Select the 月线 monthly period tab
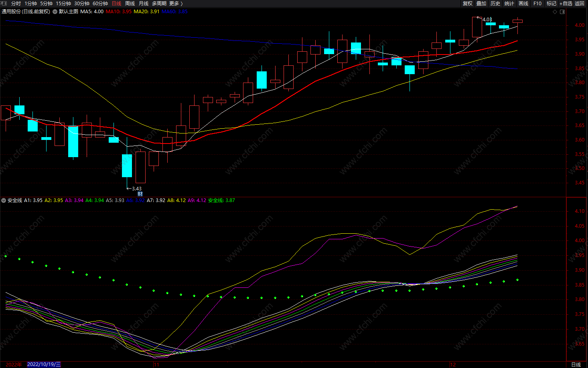Screen dimensions: 588x368 point(144,4)
